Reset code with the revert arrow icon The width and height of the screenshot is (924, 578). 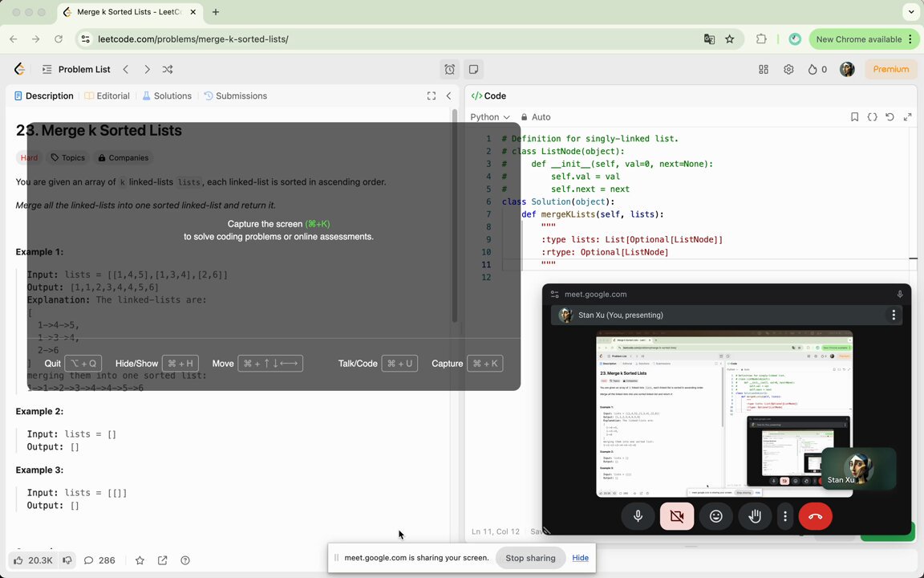coord(890,116)
